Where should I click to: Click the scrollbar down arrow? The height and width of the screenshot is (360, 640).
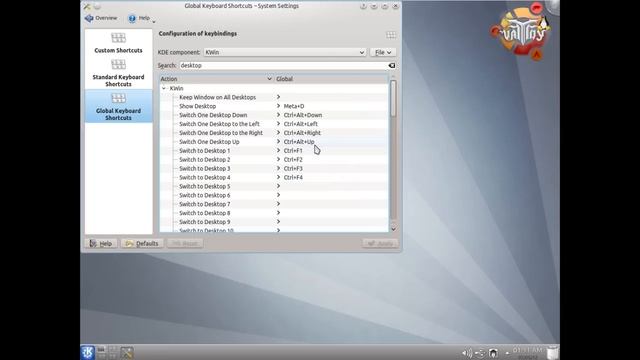coord(393,229)
